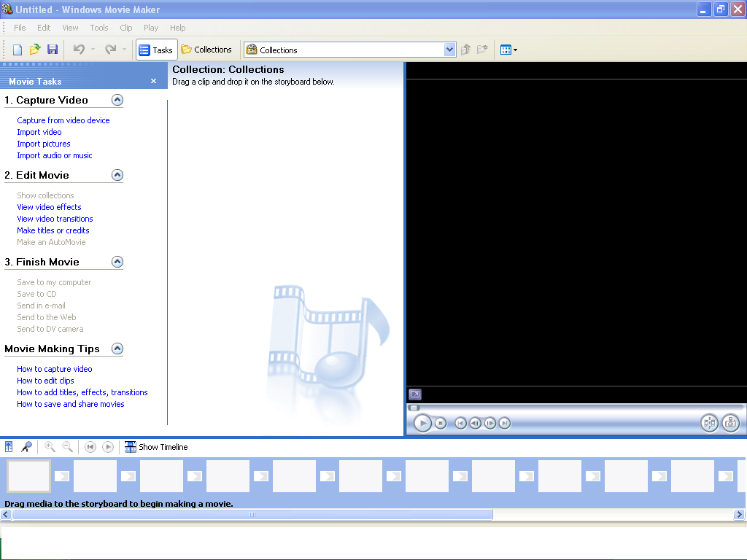Click Make titles or credits link
The width and height of the screenshot is (747, 560).
tap(53, 230)
